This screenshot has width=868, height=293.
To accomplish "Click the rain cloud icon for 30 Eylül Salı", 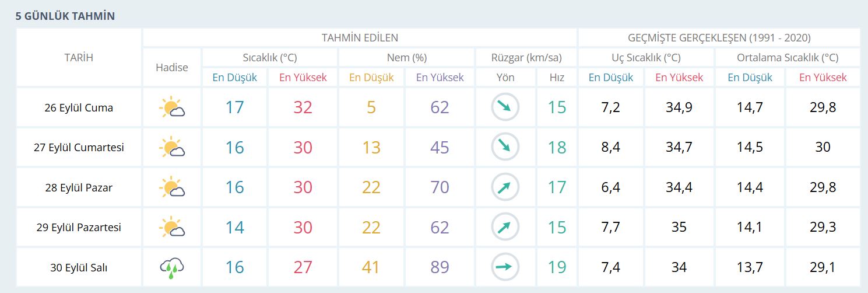I will coord(172,267).
